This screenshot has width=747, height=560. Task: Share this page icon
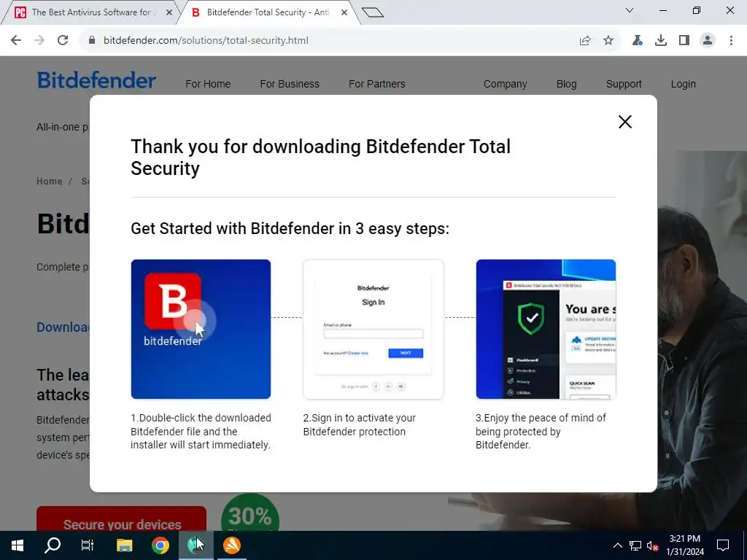click(x=584, y=41)
